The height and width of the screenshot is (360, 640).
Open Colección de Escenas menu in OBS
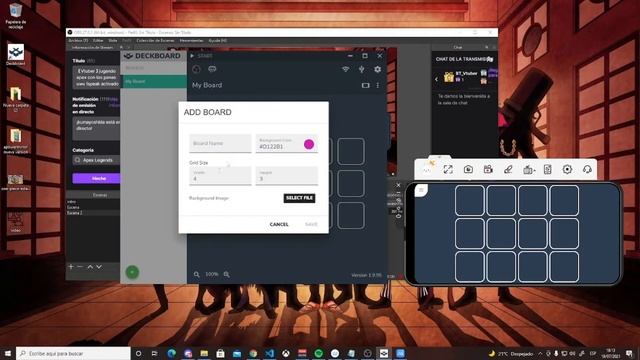click(x=155, y=41)
